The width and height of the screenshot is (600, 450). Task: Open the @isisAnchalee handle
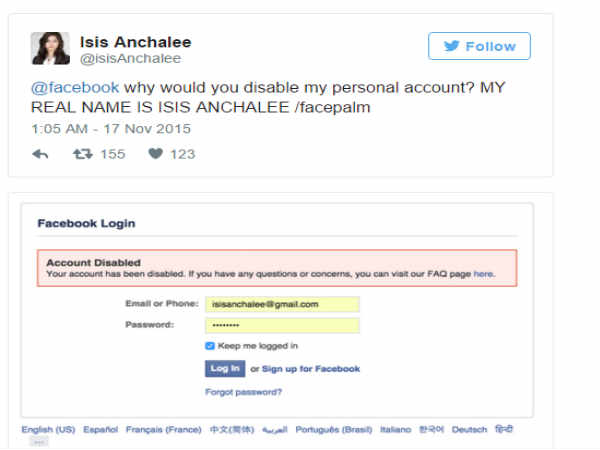click(x=123, y=59)
